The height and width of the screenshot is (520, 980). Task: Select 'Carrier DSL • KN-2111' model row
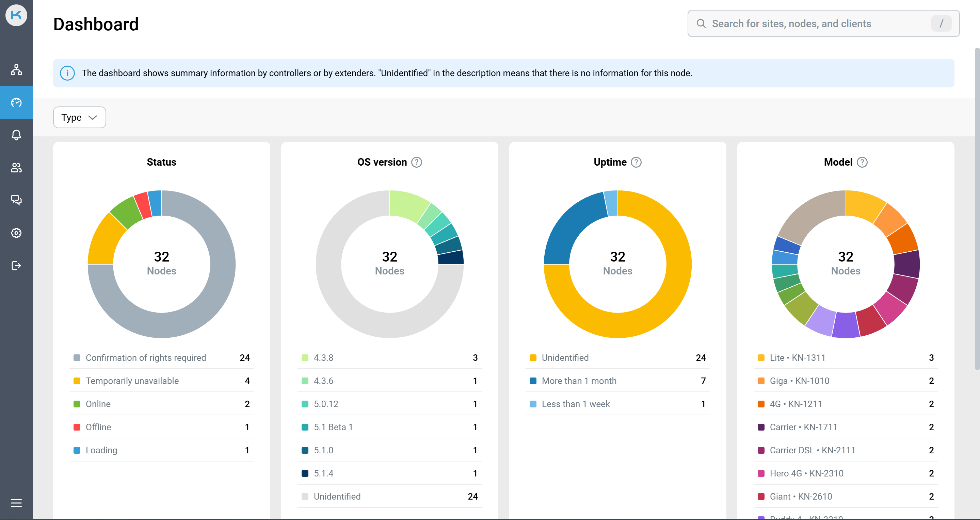point(846,450)
